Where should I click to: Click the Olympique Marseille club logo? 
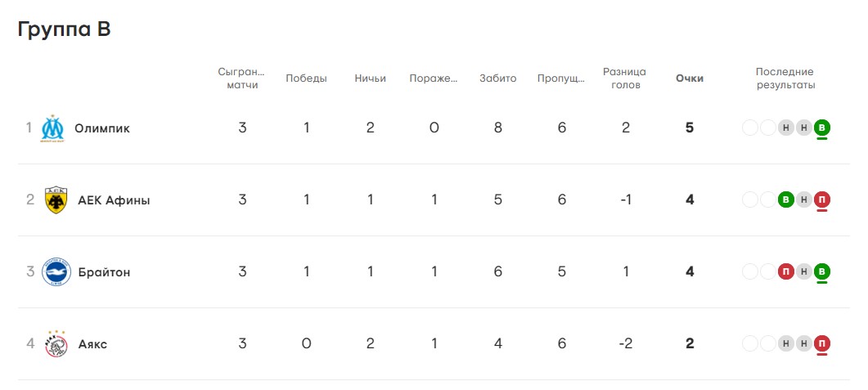(53, 128)
